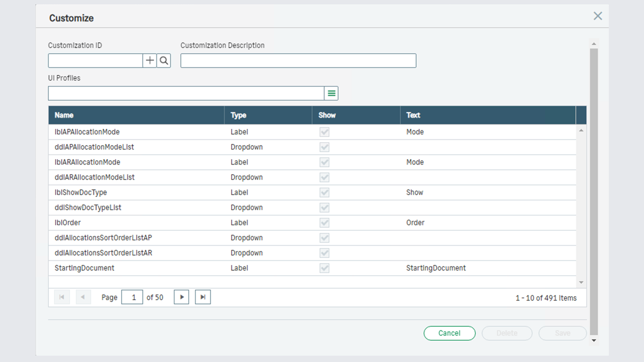Jump to the last page
The height and width of the screenshot is (362, 644).
click(203, 297)
